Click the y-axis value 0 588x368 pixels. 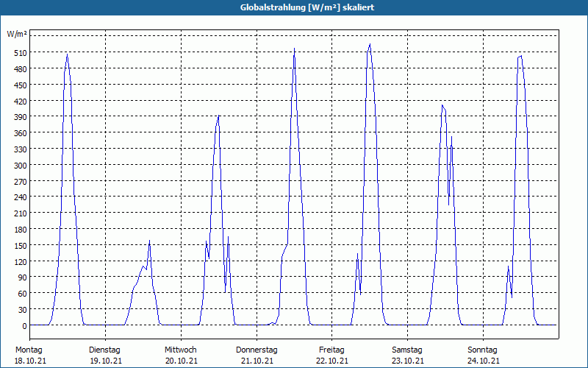click(x=25, y=326)
